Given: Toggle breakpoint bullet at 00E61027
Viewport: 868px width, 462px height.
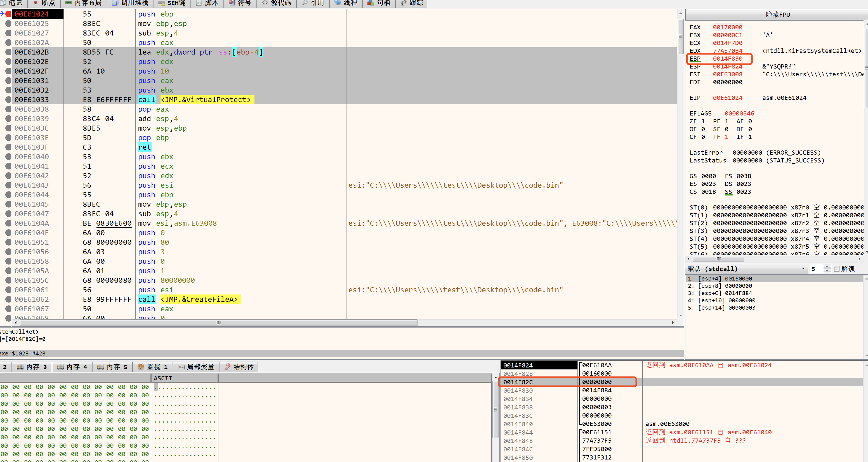Looking at the screenshot, I should point(8,33).
